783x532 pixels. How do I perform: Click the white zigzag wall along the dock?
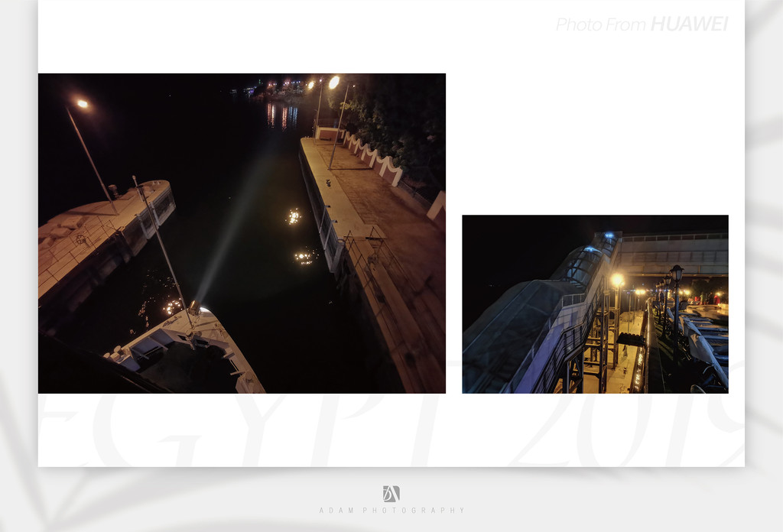tap(375, 157)
